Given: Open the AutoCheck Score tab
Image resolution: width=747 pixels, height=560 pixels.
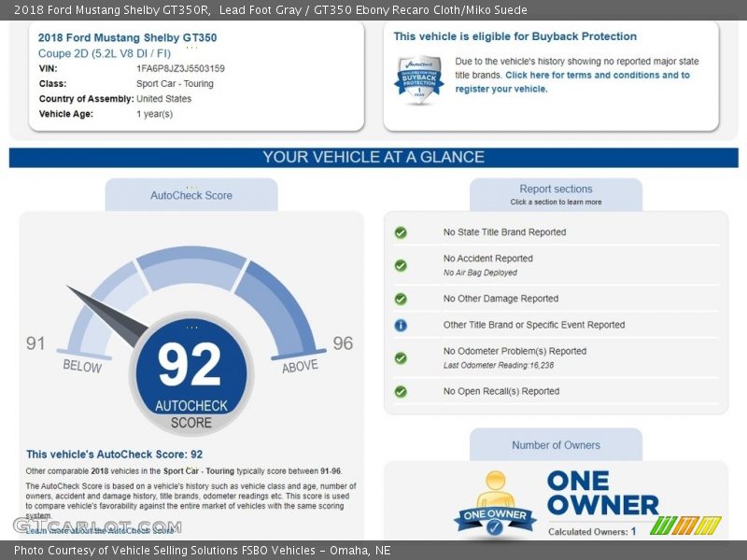Looking at the screenshot, I should [x=191, y=195].
